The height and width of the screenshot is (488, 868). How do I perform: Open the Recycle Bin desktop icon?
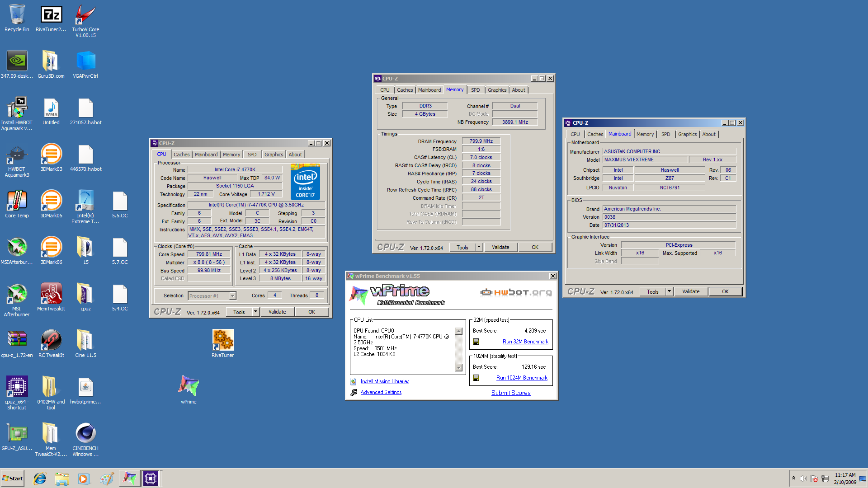[17, 18]
